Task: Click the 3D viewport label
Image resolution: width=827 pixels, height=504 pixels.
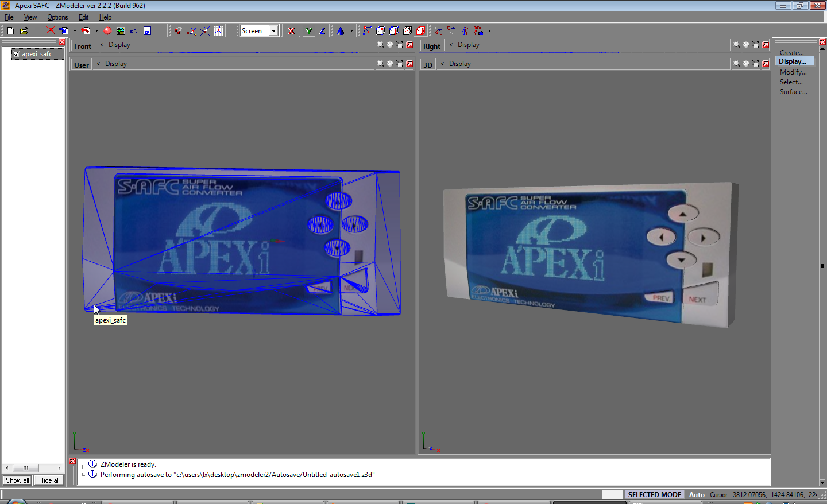Action: pyautogui.click(x=428, y=65)
